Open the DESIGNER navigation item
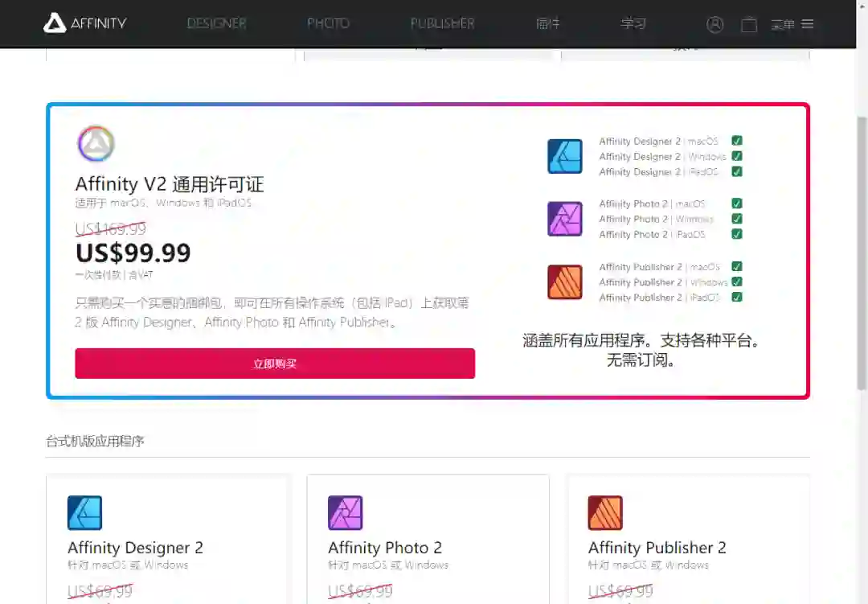The height and width of the screenshot is (604, 868). pos(216,23)
